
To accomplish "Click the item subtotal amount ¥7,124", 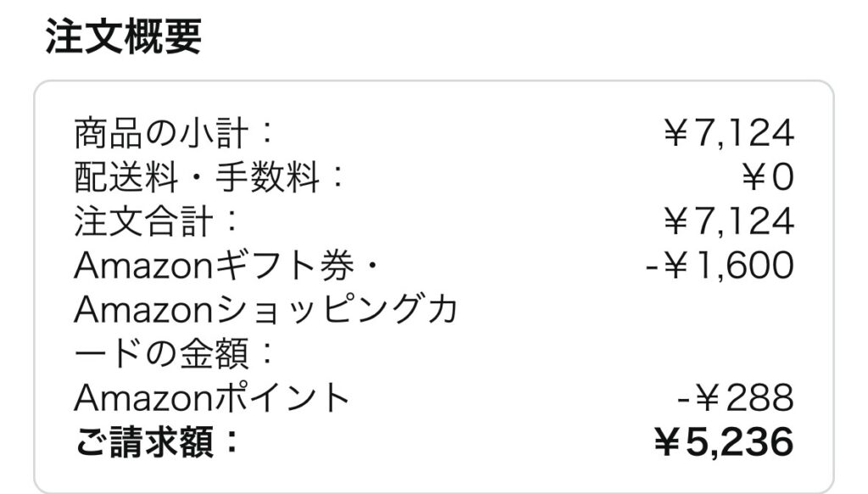I will (x=726, y=133).
